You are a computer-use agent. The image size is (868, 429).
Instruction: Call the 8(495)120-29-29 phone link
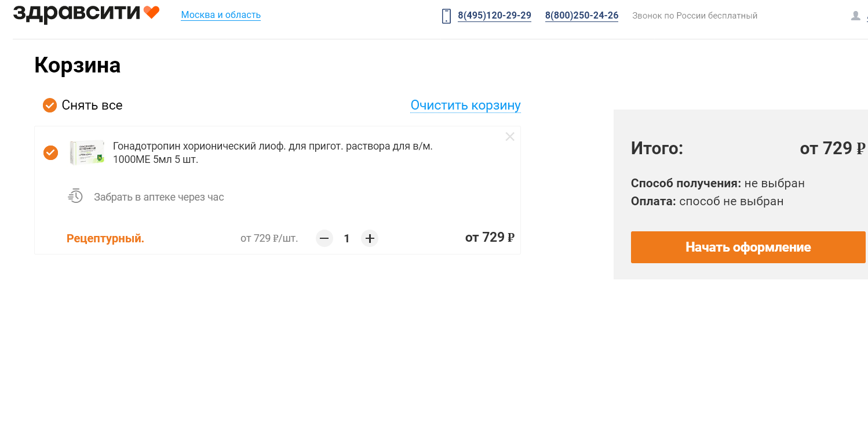point(494,16)
